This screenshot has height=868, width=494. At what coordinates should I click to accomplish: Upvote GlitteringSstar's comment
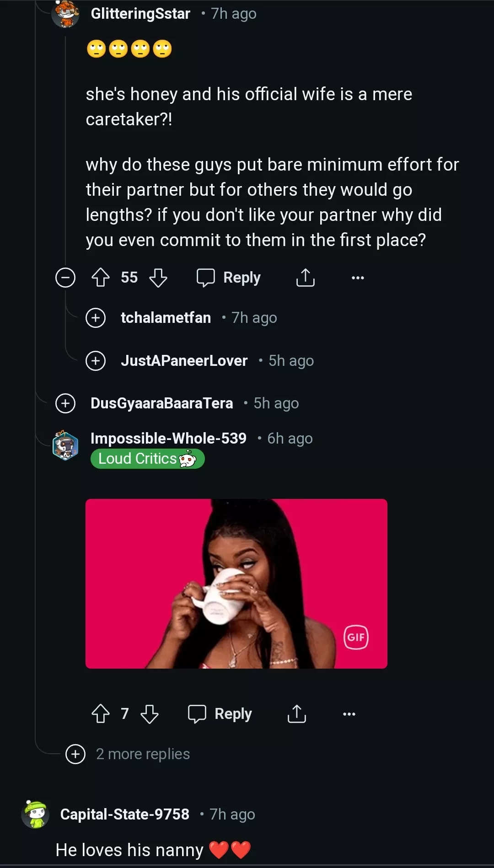pyautogui.click(x=101, y=277)
